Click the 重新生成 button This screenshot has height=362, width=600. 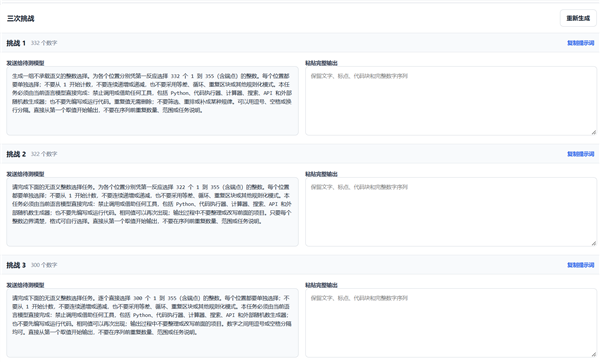(x=578, y=18)
